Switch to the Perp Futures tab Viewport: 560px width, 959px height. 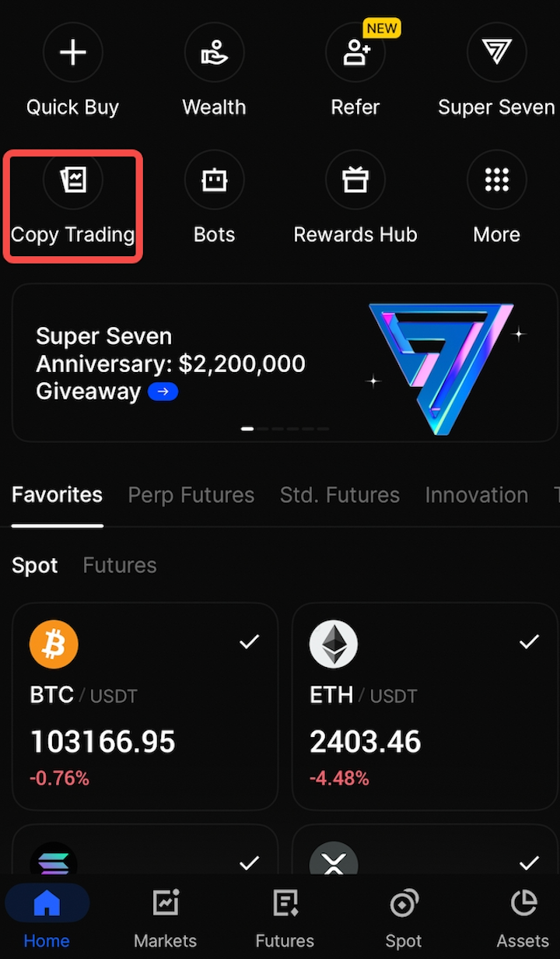(191, 495)
